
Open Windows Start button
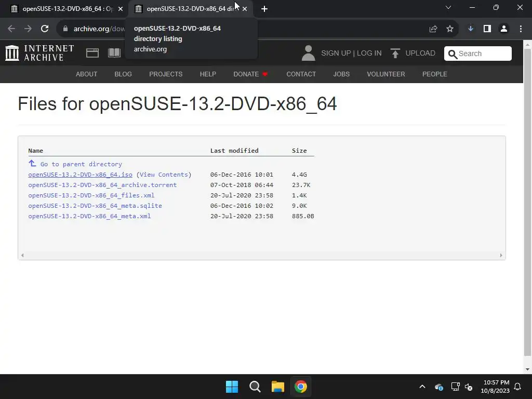[x=232, y=387]
